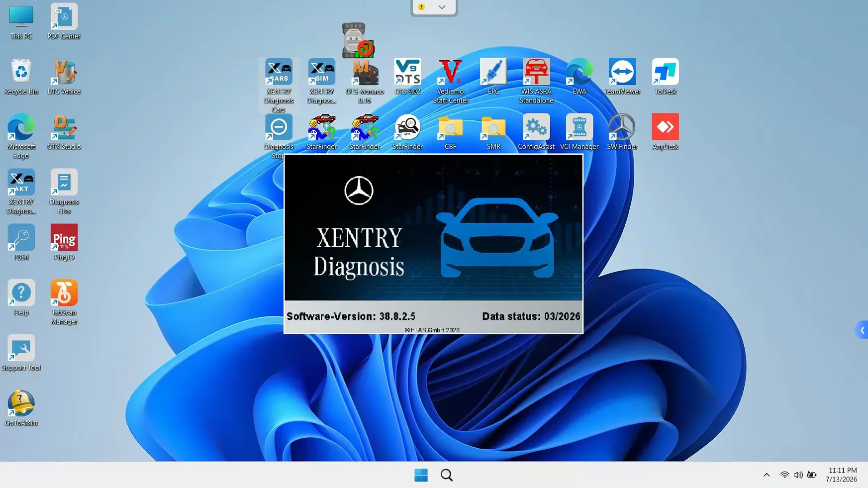
Task: Click the Diagnosis Stop shortcut
Action: [279, 128]
